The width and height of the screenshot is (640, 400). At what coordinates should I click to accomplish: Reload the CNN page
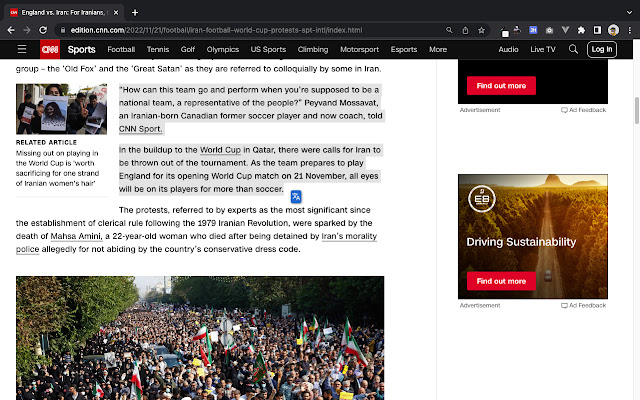(43, 30)
